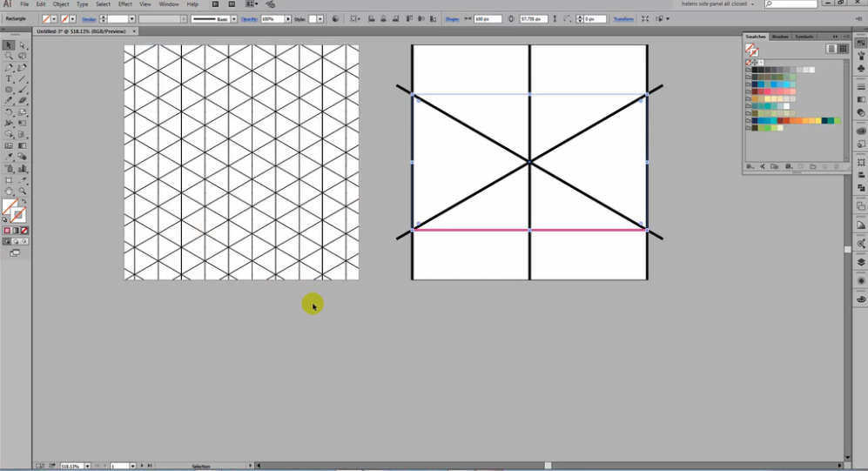Screen dimensions: 868x471
Task: Select the Rounded Rectangle shape tool
Action: 9,90
